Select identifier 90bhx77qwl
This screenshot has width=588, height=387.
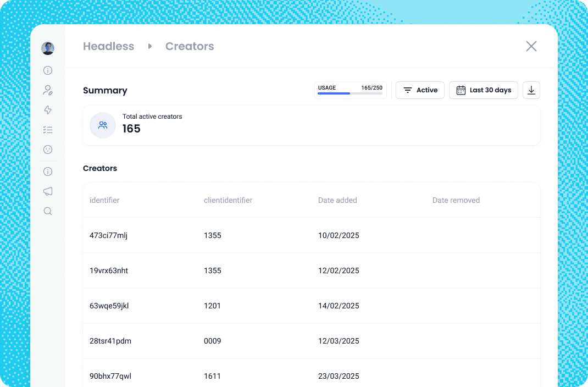(110, 376)
